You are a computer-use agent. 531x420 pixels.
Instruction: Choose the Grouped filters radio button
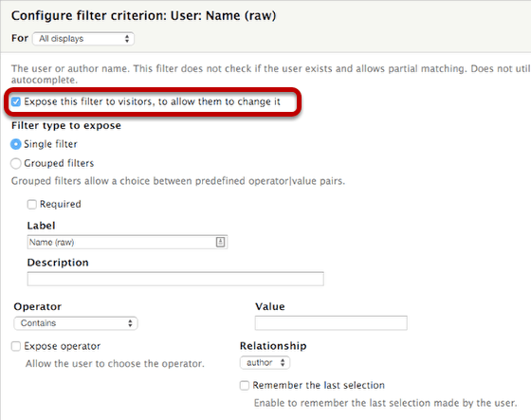pos(15,164)
